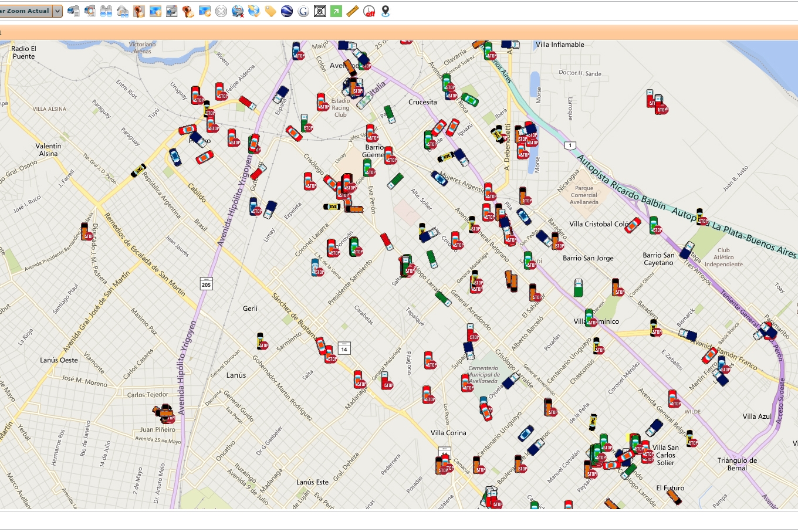Viewport: 798px width, 532px height.
Task: Click the green arrow export icon
Action: click(x=336, y=11)
